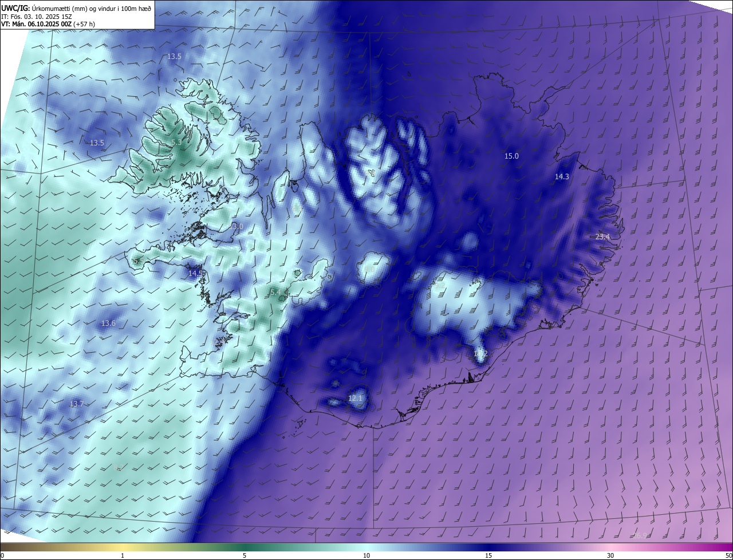
Task: Select the 5.3 value in Westfjords
Action: pos(176,143)
